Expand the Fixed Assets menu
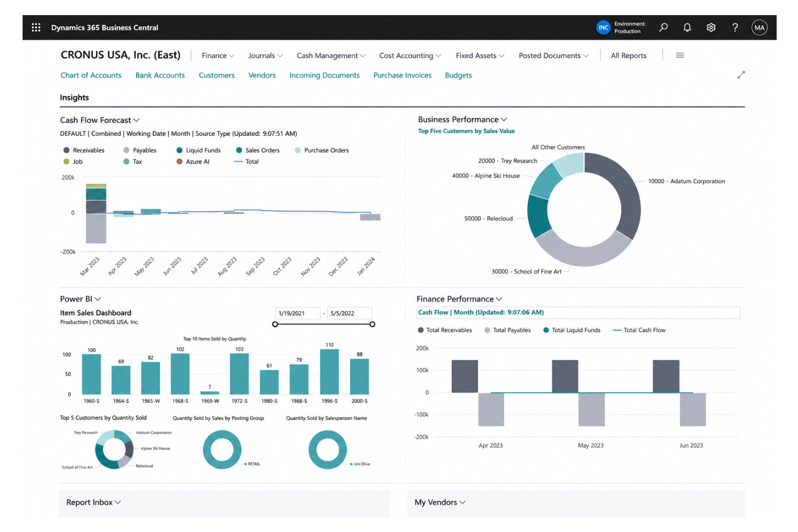The height and width of the screenshot is (532, 798). tap(480, 56)
